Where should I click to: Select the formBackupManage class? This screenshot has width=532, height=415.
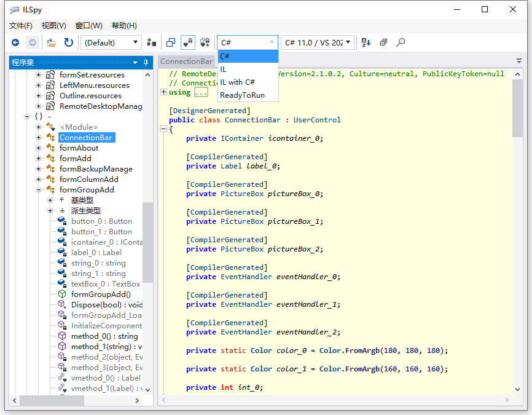(96, 169)
